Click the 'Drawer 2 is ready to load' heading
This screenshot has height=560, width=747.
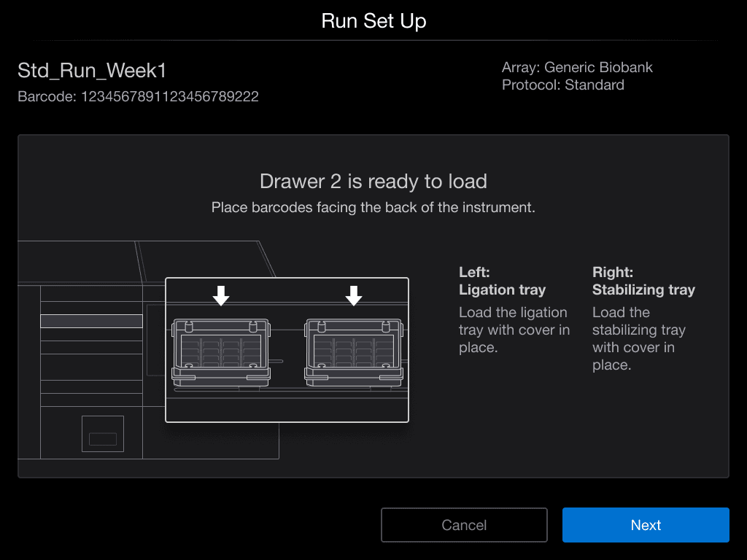tap(373, 182)
